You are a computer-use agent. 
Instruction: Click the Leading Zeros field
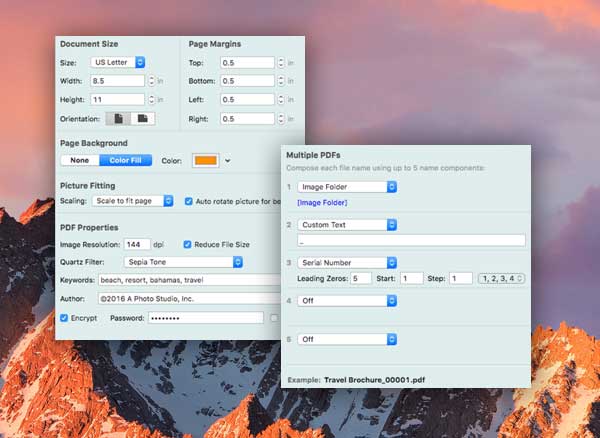[x=361, y=278]
